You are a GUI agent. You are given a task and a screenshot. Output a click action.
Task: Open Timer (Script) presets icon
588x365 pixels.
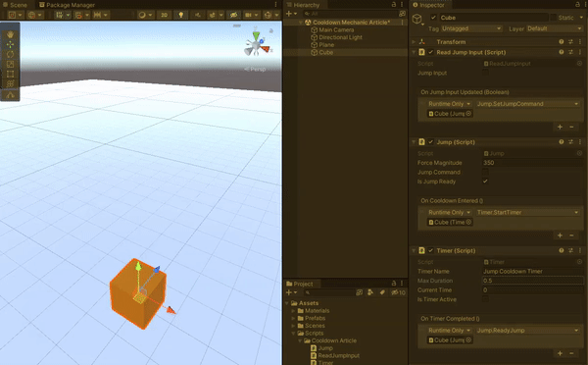pos(570,250)
